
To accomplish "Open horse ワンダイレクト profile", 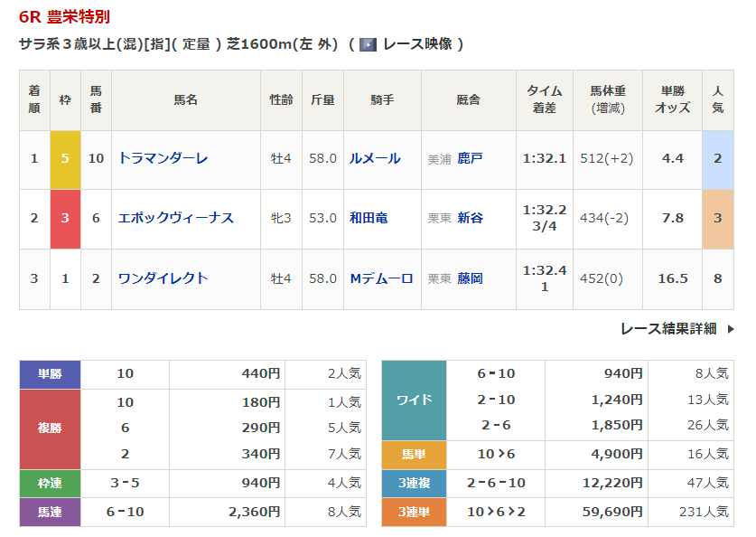I will pyautogui.click(x=163, y=278).
